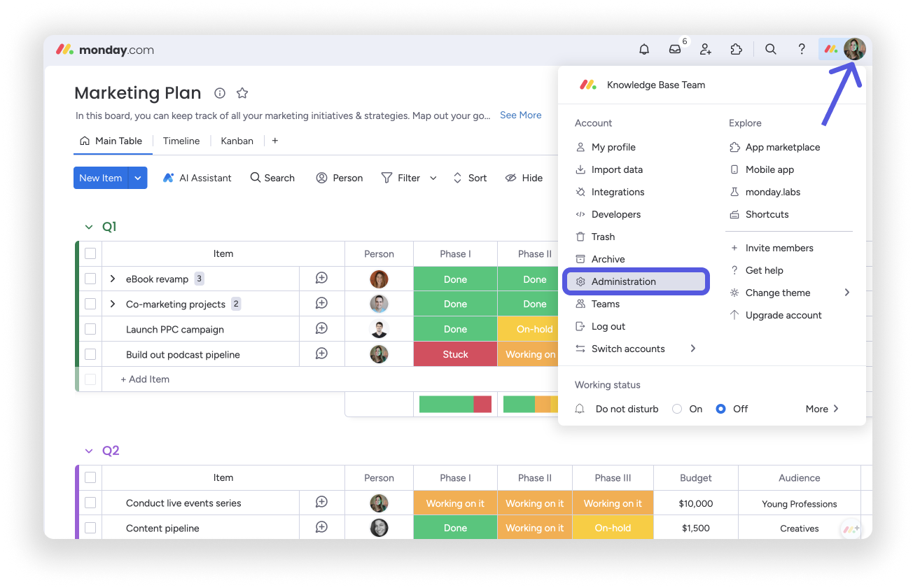Open update bubble for Launch PPC campaign

point(321,329)
